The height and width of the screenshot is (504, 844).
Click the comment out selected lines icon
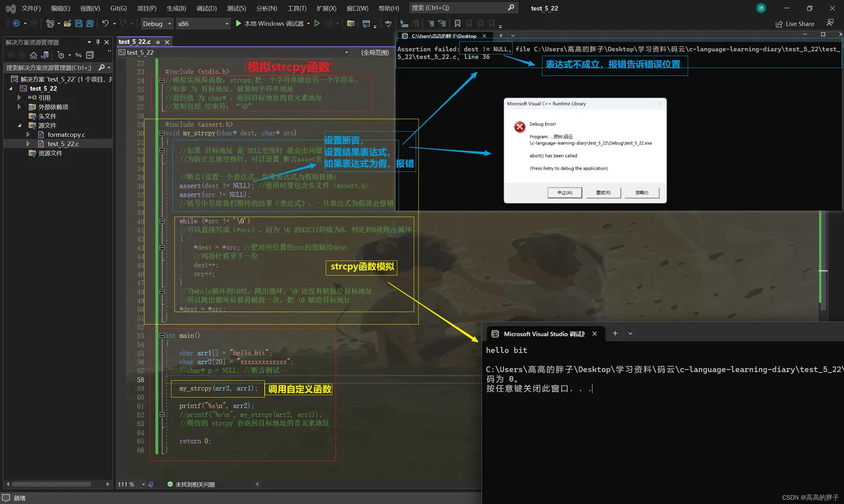(x=431, y=24)
